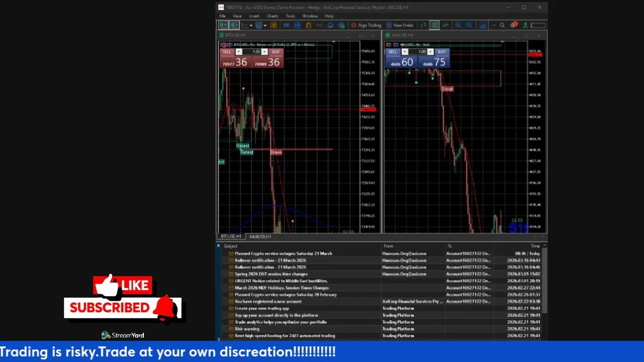This screenshot has height=362, width=644.
Task: Click the first green chart toolbar icon
Action: point(223,25)
